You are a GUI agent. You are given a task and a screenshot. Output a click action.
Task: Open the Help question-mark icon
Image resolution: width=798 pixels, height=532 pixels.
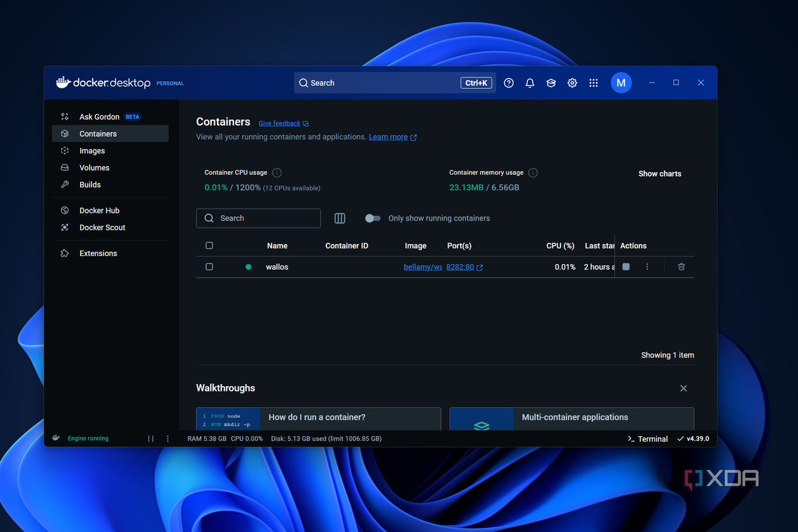pyautogui.click(x=509, y=83)
